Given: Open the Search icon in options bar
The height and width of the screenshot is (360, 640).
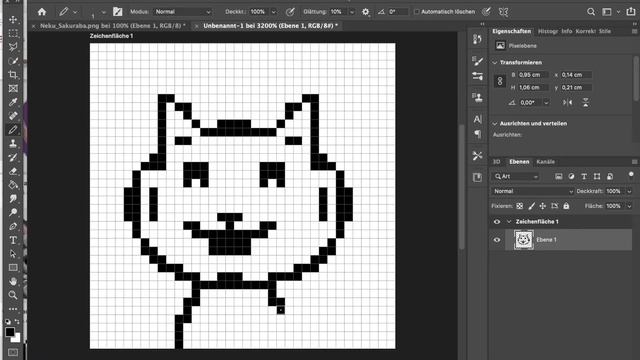Looking at the screenshot, I should point(591,12).
